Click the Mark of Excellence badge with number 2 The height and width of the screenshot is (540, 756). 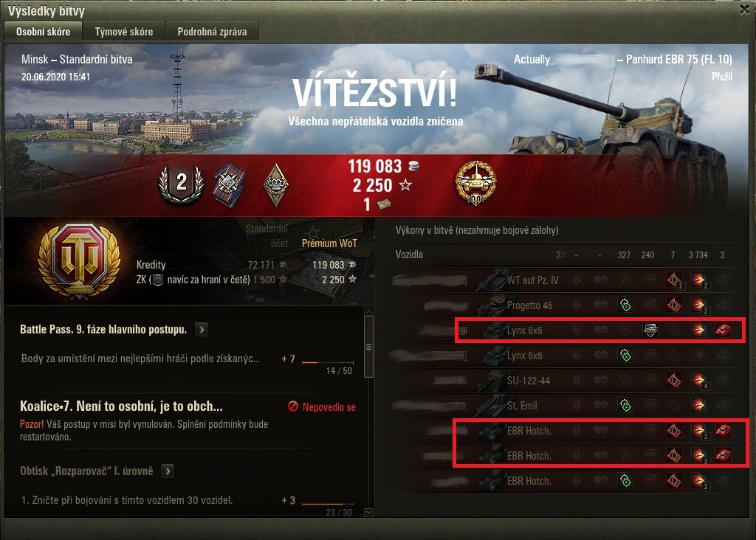point(182,184)
